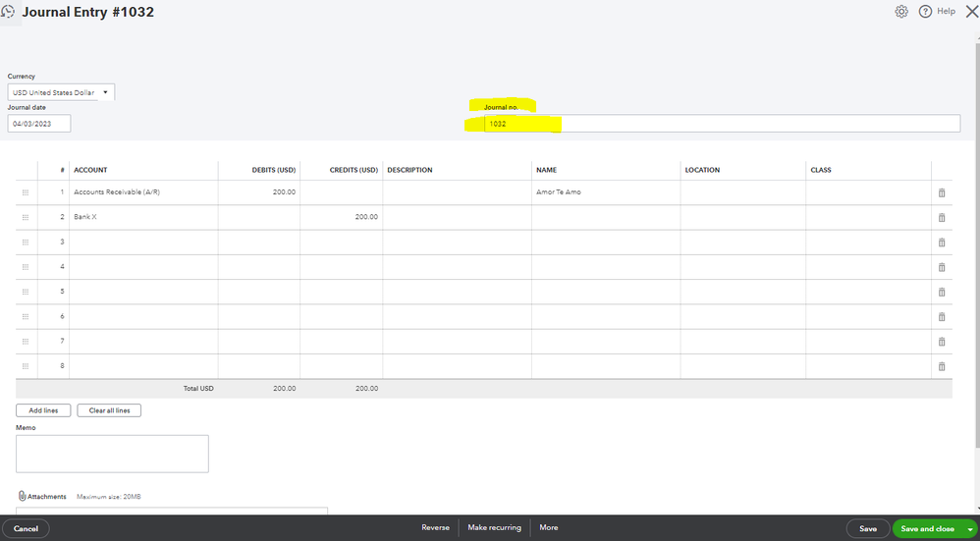Click Clear all lines button
980x541 pixels.
click(109, 410)
